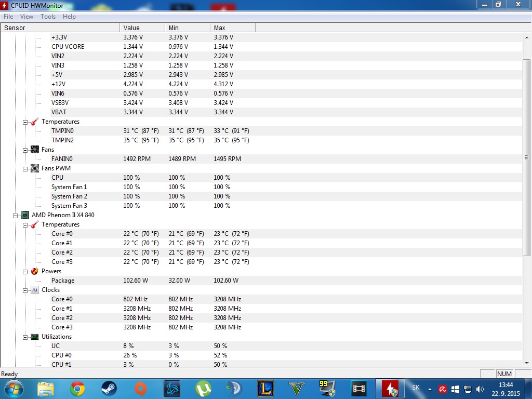Click the Ready status bar text
Viewport: 532px width, 399px height.
(x=9, y=374)
